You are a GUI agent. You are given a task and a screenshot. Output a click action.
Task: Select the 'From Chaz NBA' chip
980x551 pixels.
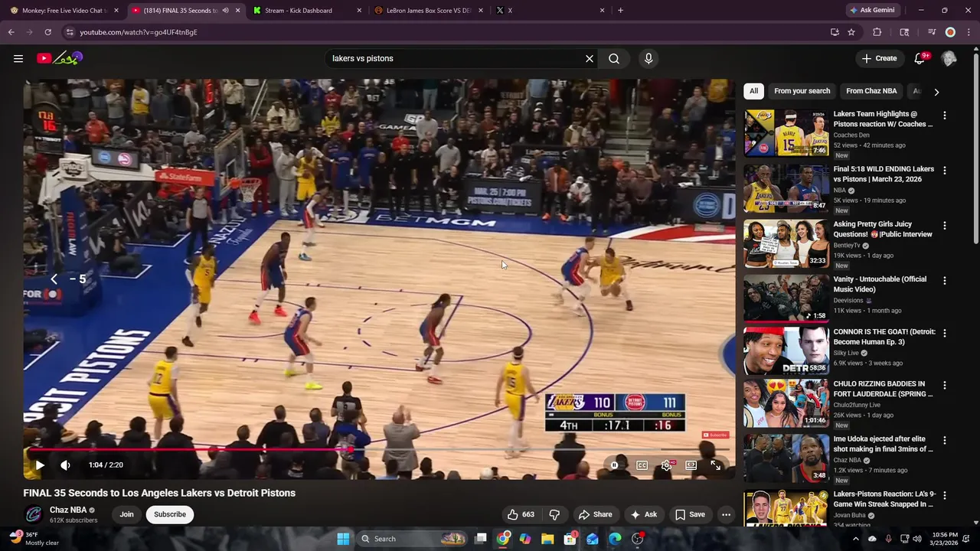coord(871,91)
